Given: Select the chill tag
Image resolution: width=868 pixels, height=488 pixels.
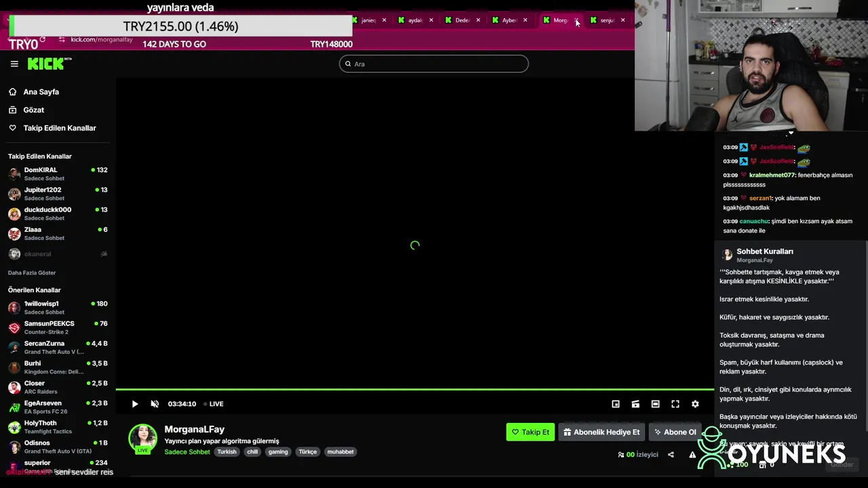Looking at the screenshot, I should (252, 452).
